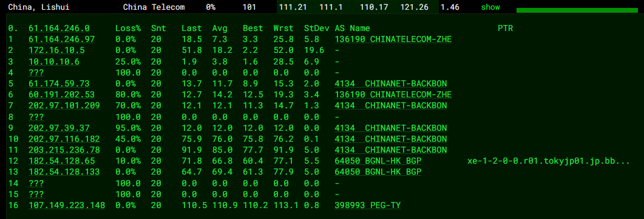
Task: Click the 'Avg' column header
Action: [x=220, y=29]
